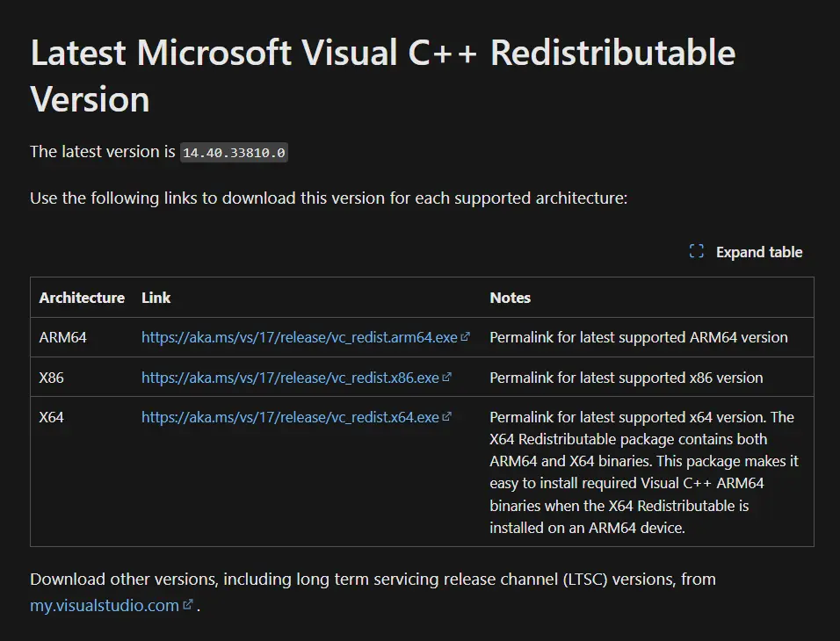
Task: Click the Latest Microsoft Visual C++ Redistributable heading
Action: click(382, 76)
